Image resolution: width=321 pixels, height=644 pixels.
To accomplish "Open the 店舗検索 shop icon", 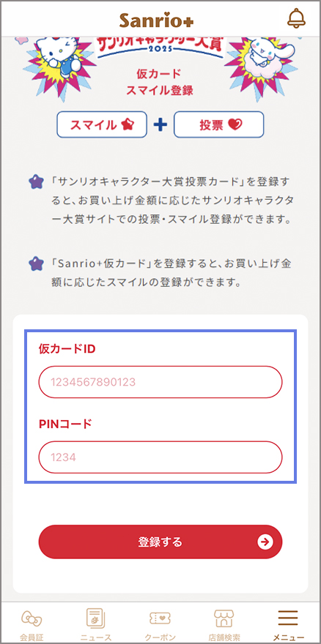I will coord(224,618).
